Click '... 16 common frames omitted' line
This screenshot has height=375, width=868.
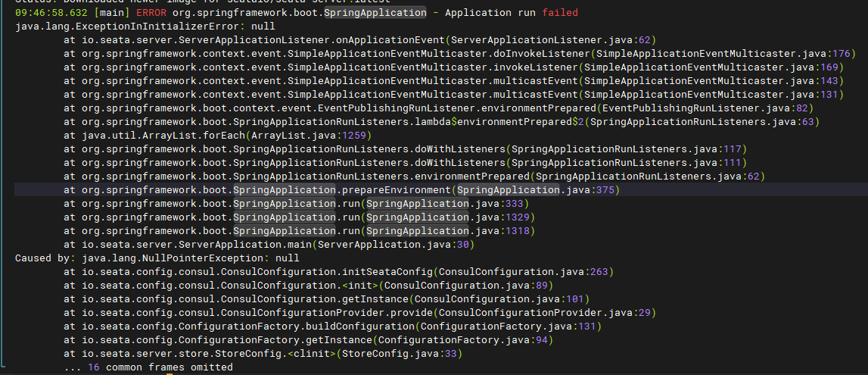click(x=148, y=367)
